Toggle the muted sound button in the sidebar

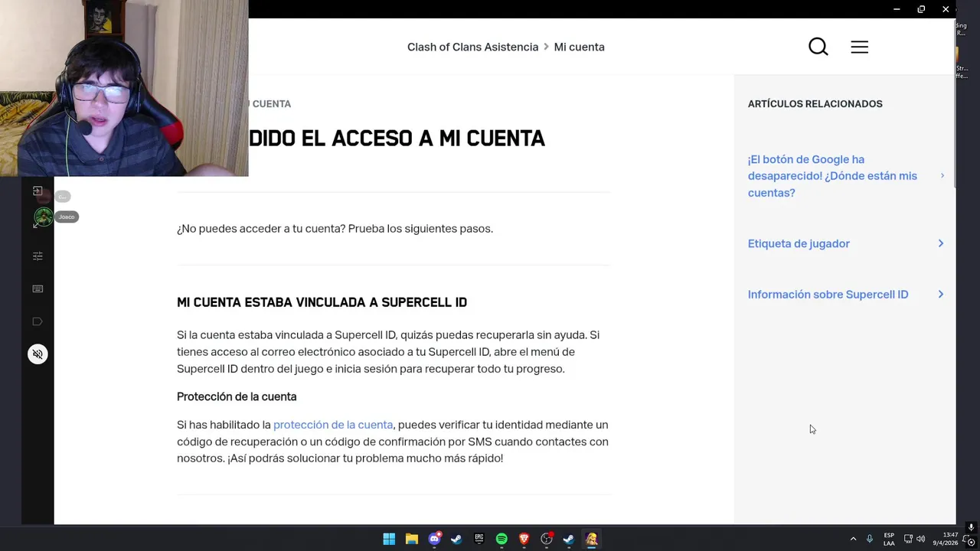(38, 354)
